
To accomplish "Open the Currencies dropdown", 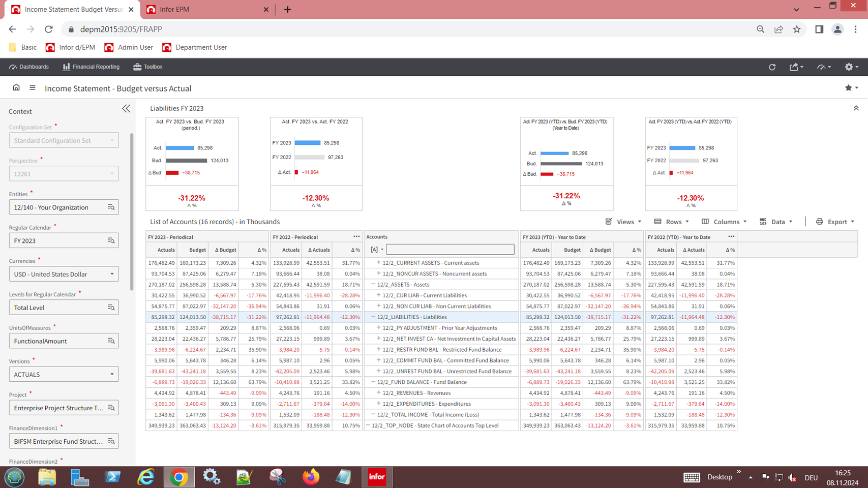I will click(64, 274).
